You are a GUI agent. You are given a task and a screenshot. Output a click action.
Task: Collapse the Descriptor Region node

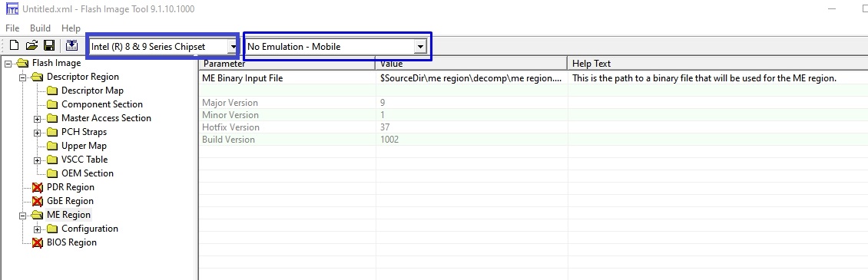click(x=23, y=77)
